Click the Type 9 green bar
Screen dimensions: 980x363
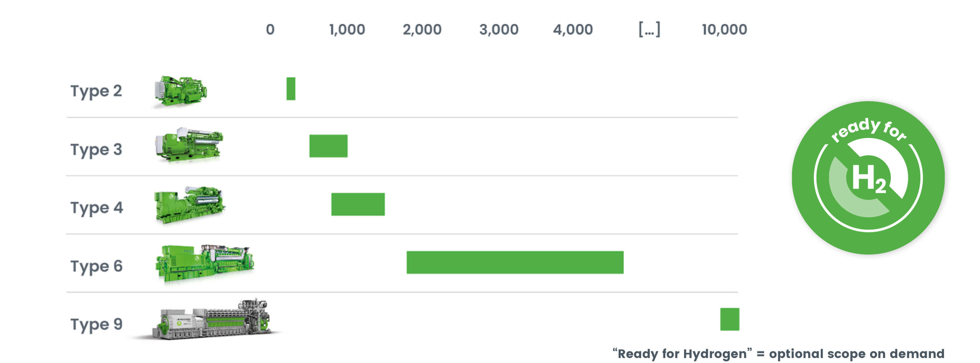[x=729, y=319]
